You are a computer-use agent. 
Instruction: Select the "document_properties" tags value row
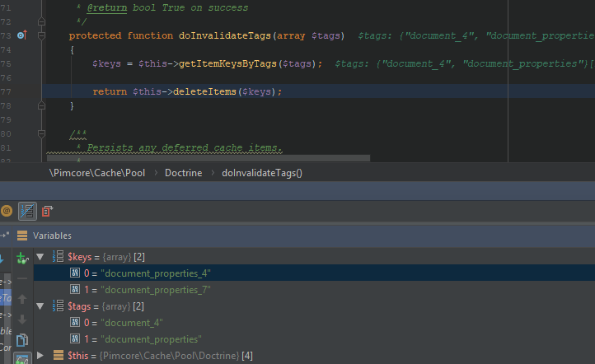[314, 339]
